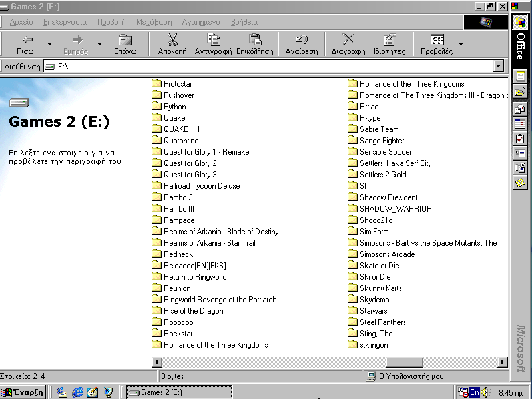Click the Undo (Αναίρεση) toolbar icon
This screenshot has height=399, width=532.
coord(301,44)
